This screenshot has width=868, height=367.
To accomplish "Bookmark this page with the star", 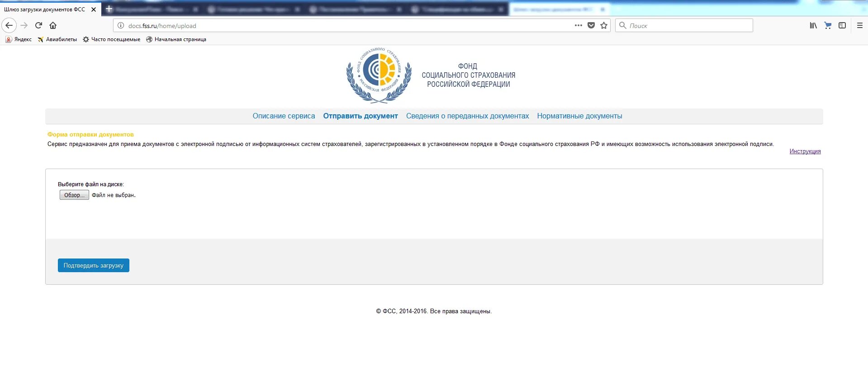I will [603, 26].
